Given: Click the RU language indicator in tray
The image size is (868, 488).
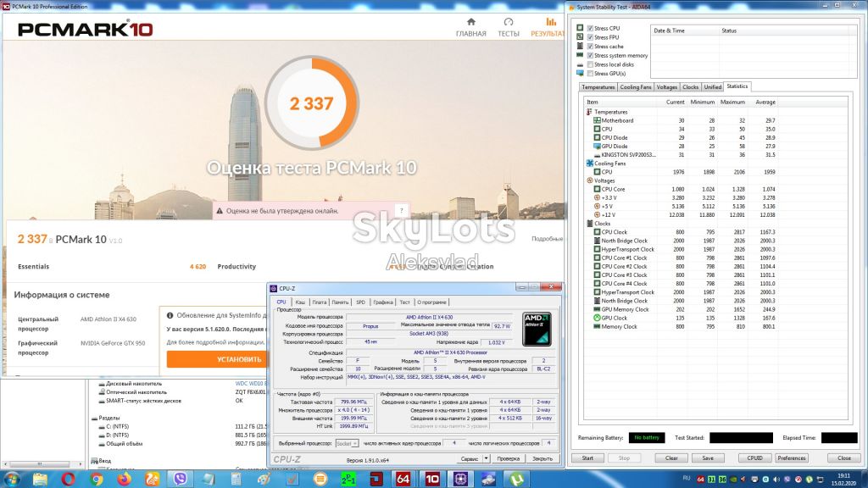Looking at the screenshot, I should coord(687,478).
